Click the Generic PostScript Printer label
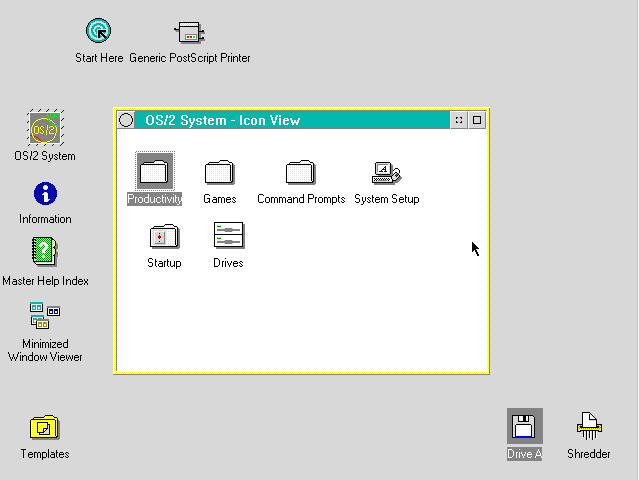 click(189, 58)
